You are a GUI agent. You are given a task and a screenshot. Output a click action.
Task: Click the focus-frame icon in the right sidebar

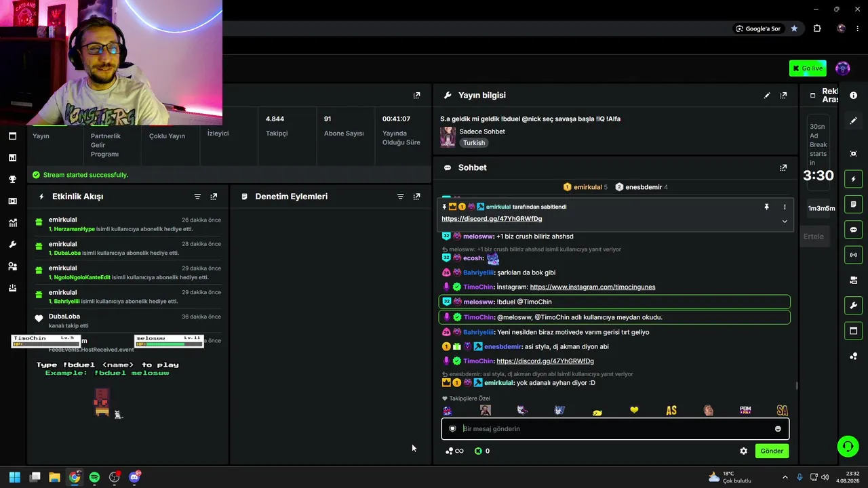(x=853, y=154)
